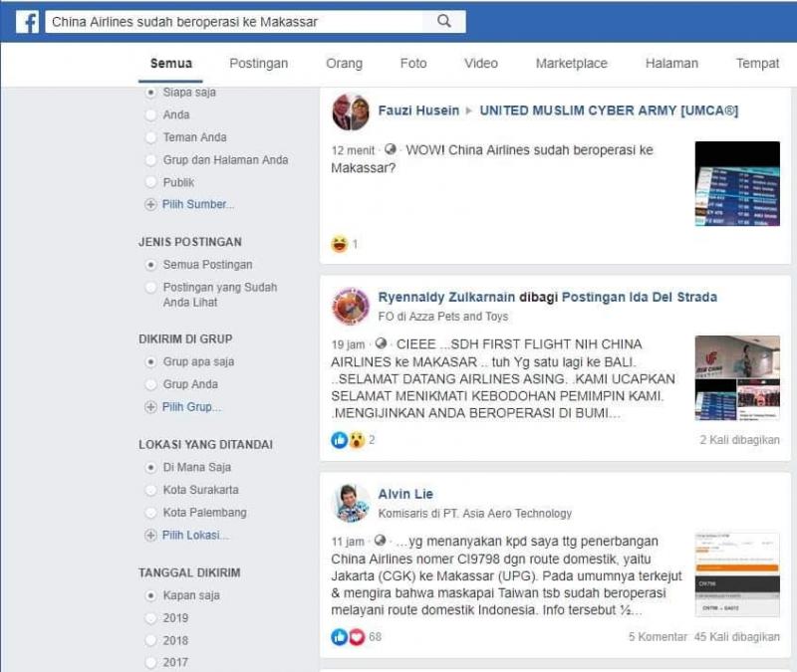This screenshot has height=672, width=797.
Task: Select the Publik radio option
Action: click(150, 182)
